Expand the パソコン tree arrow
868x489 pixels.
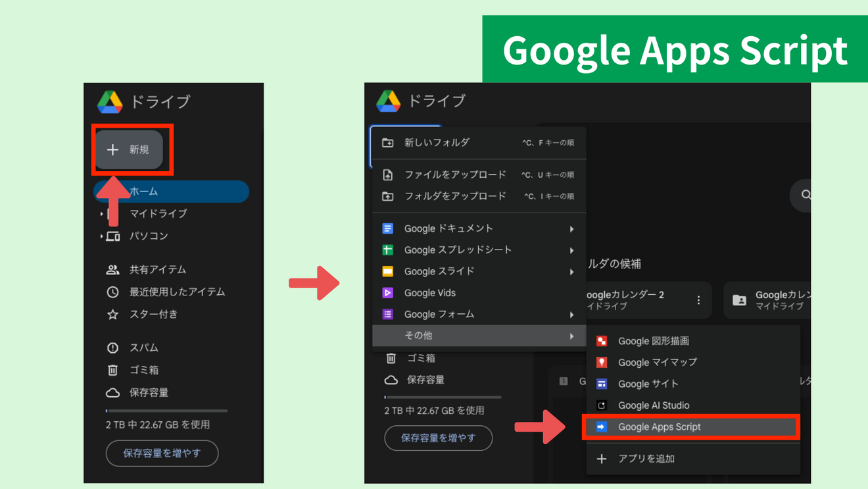point(101,236)
